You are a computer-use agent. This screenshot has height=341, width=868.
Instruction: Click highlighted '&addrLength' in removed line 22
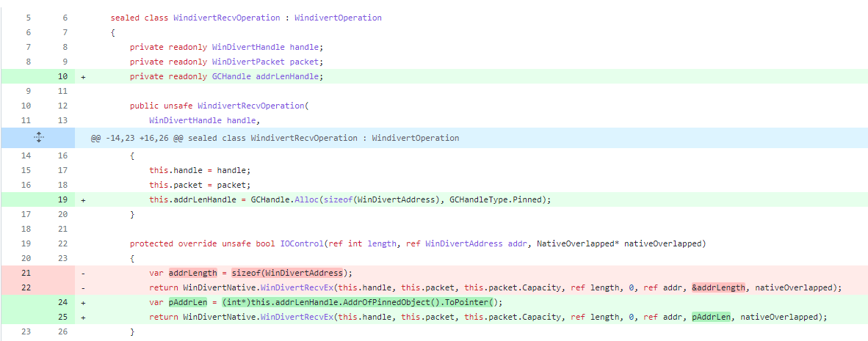tap(718, 287)
